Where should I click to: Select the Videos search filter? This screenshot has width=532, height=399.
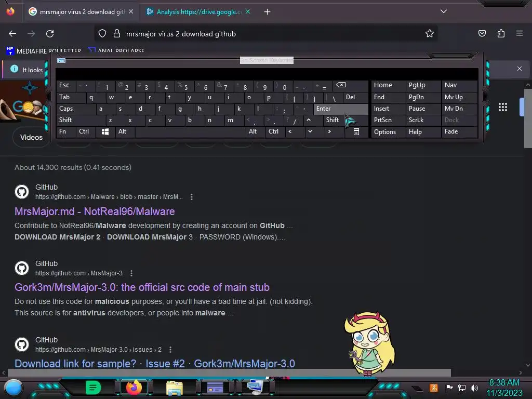click(x=31, y=137)
